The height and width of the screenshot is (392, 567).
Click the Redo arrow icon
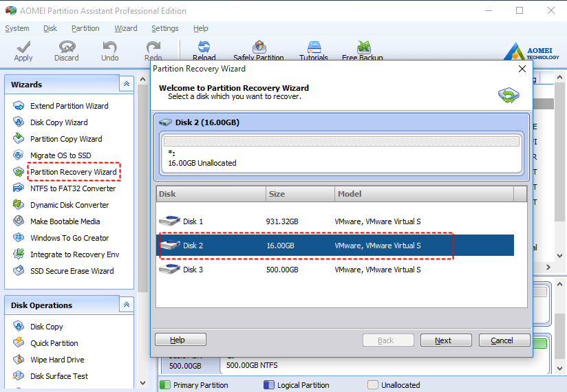pyautogui.click(x=153, y=47)
